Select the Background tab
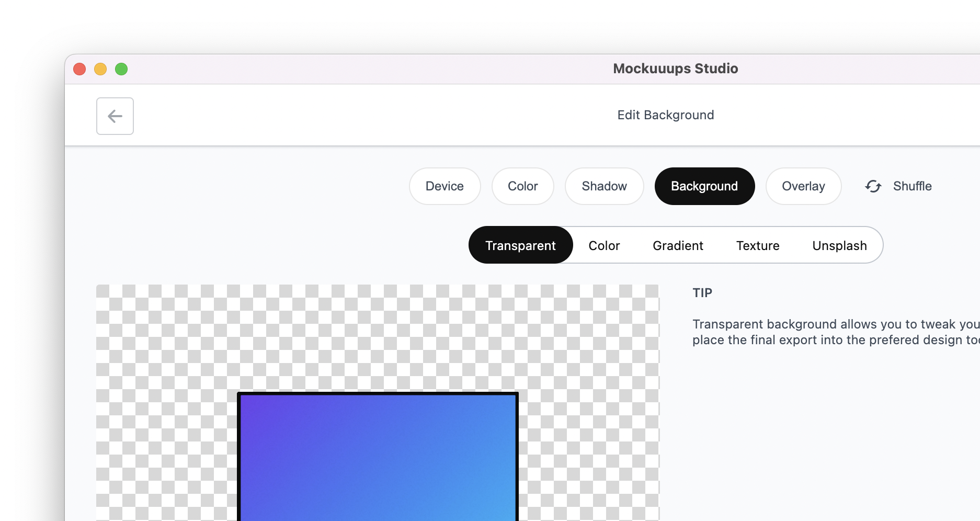980x521 pixels. [704, 186]
